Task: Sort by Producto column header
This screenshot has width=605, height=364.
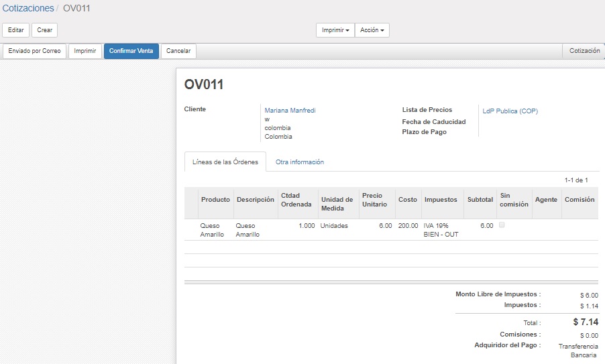Action: coord(215,200)
